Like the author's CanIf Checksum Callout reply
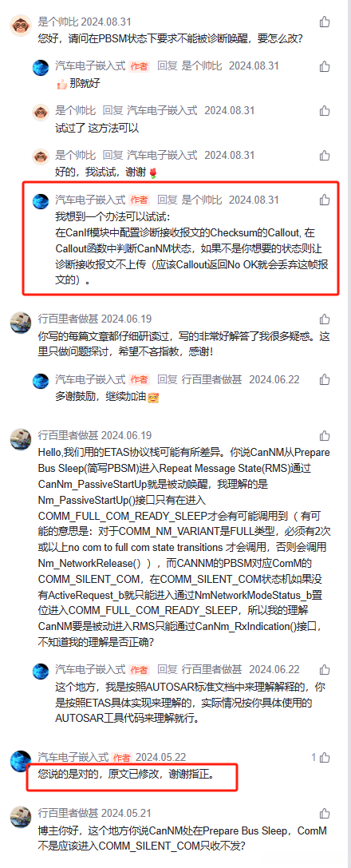 click(325, 200)
